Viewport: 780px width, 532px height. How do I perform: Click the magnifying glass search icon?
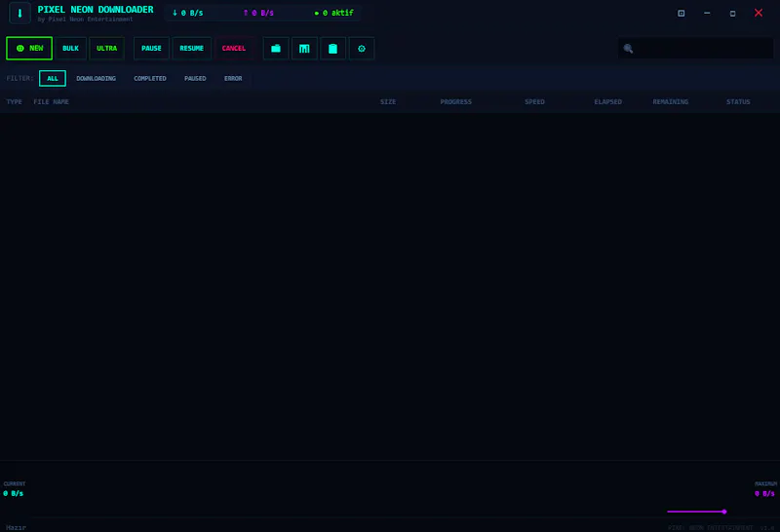[628, 48]
